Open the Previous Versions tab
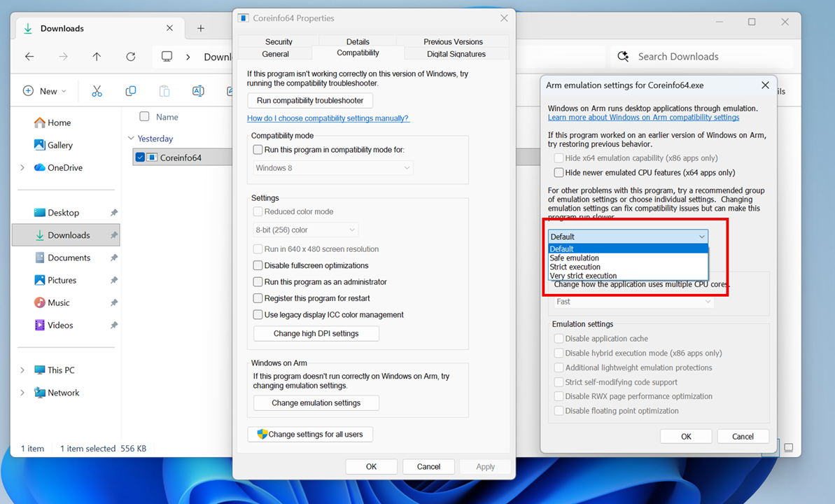This screenshot has width=835, height=504. (x=452, y=41)
